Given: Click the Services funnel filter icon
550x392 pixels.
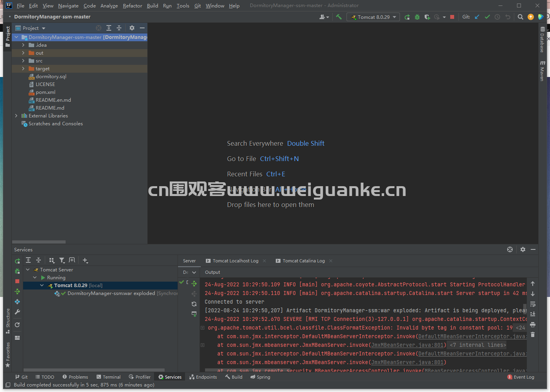Looking at the screenshot, I should (x=62, y=260).
